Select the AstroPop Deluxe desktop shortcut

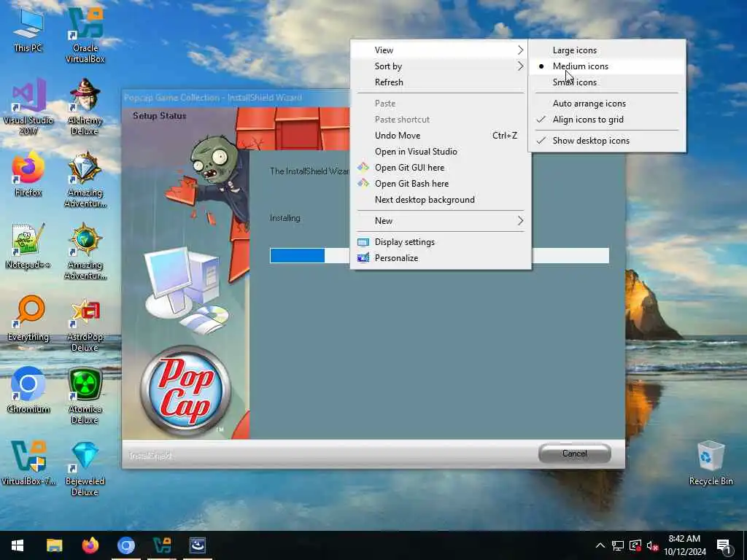click(85, 324)
